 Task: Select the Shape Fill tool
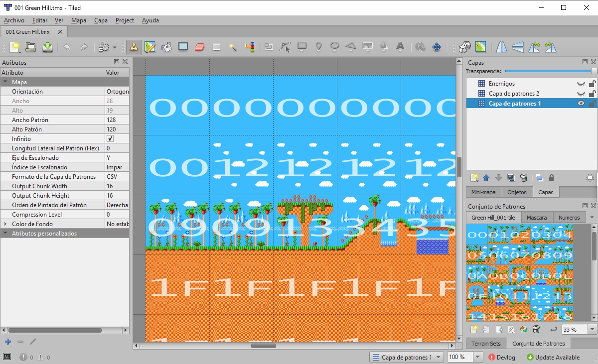click(x=183, y=47)
